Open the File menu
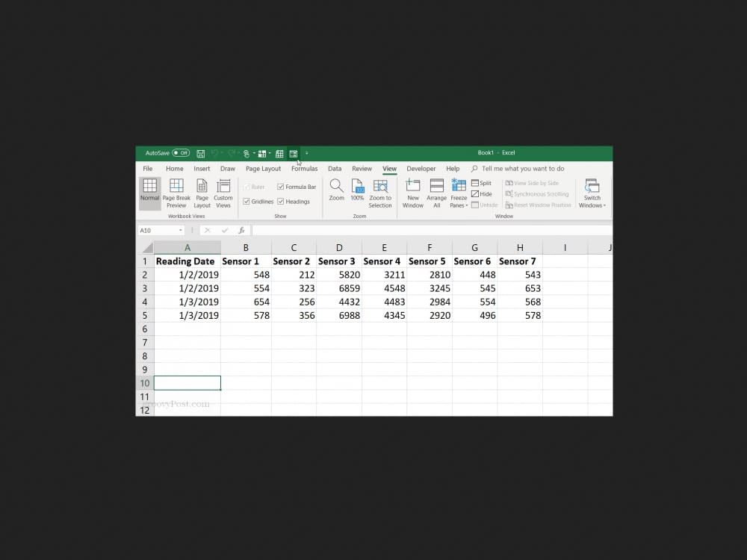 pyautogui.click(x=148, y=169)
